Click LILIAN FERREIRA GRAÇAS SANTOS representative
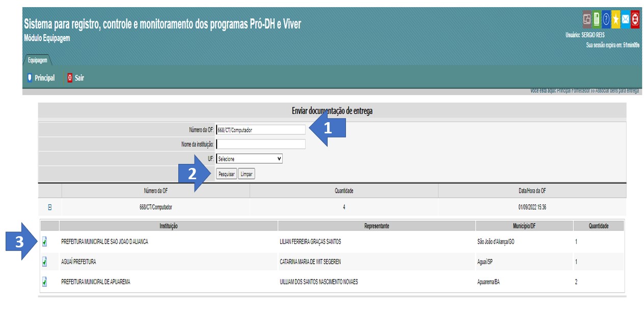Image resolution: width=644 pixels, height=309 pixels. [x=310, y=242]
